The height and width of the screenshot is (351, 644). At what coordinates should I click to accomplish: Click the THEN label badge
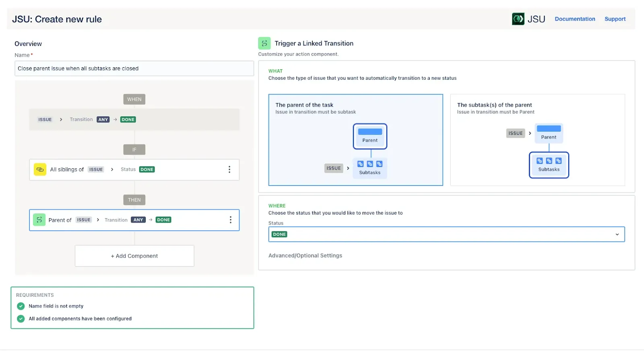pos(134,200)
